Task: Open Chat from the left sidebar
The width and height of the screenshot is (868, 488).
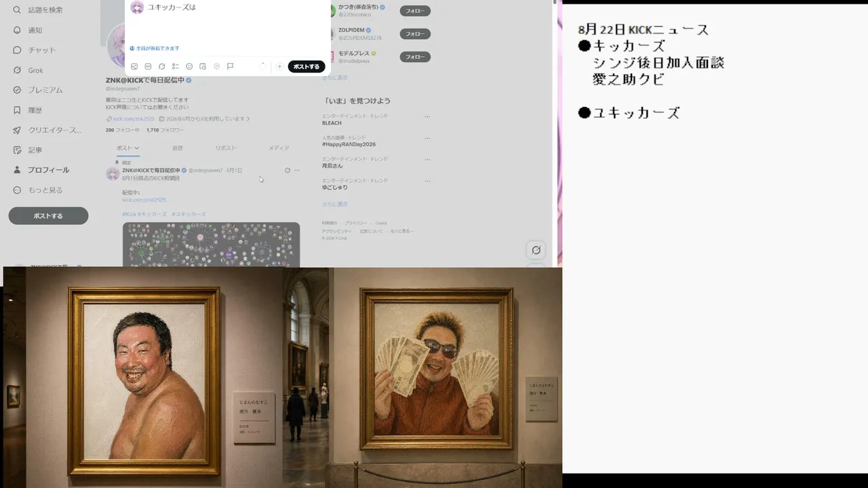Action: (x=34, y=50)
